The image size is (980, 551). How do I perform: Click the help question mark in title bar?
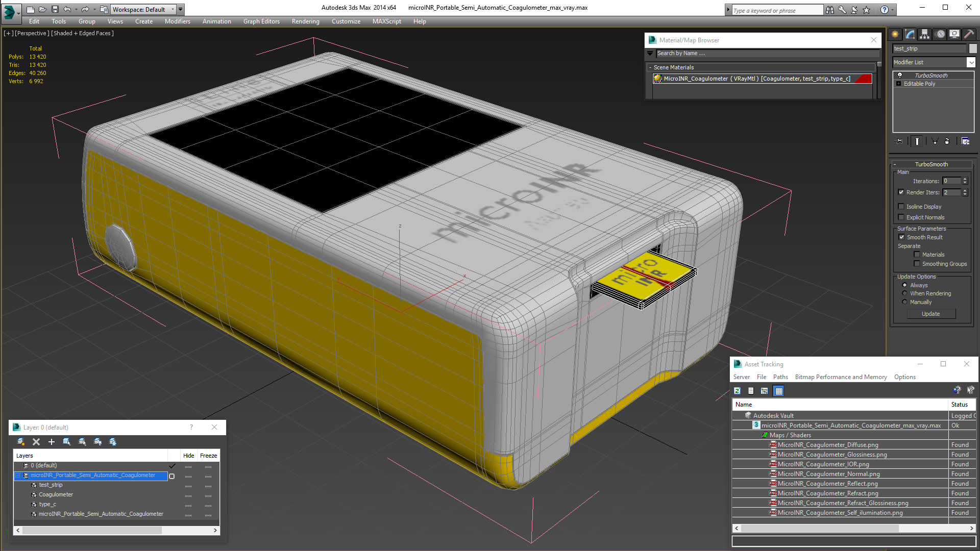tap(885, 10)
